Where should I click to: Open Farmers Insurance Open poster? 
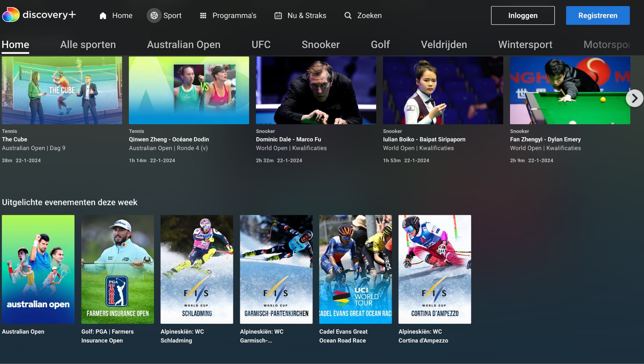pos(118,269)
